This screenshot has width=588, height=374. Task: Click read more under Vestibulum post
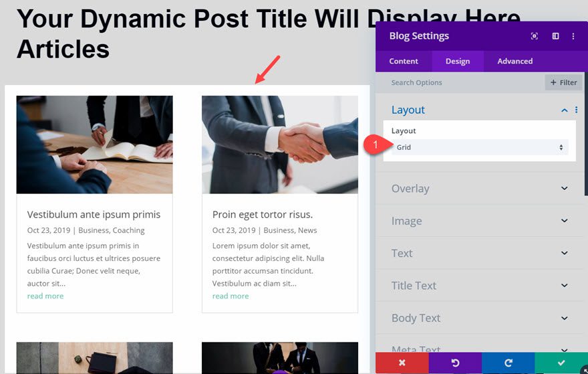45,296
